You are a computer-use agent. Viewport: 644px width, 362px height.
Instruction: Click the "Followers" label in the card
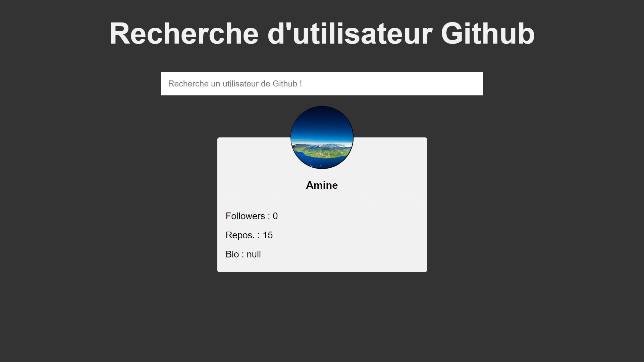pos(245,216)
